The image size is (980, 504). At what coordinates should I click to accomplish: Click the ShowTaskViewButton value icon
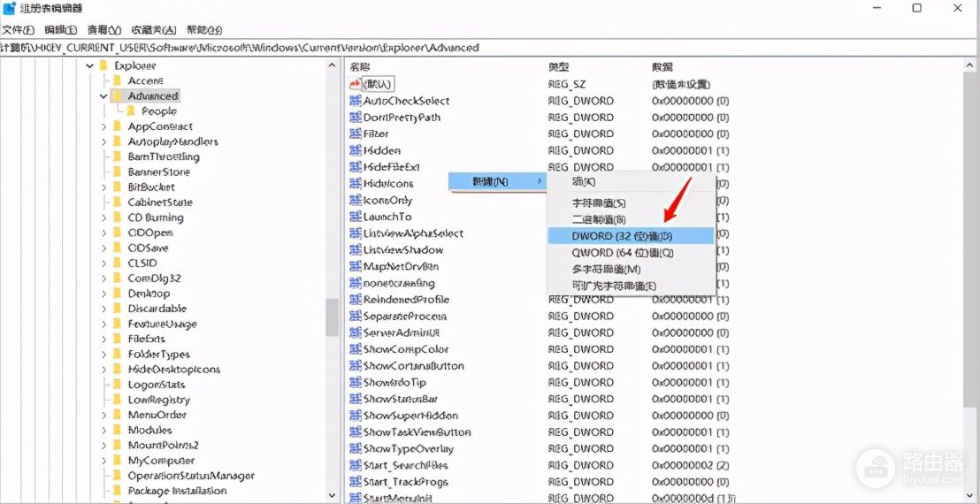[x=356, y=432]
